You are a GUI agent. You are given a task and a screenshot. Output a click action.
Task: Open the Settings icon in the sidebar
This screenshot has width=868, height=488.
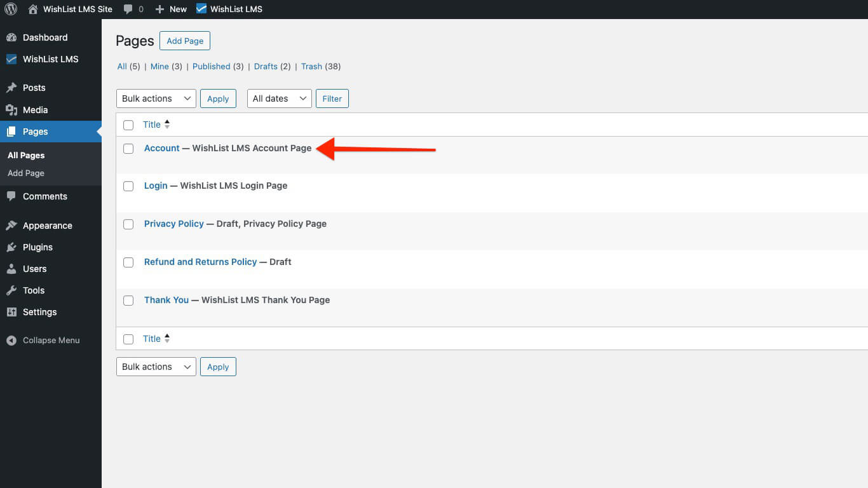tap(11, 312)
